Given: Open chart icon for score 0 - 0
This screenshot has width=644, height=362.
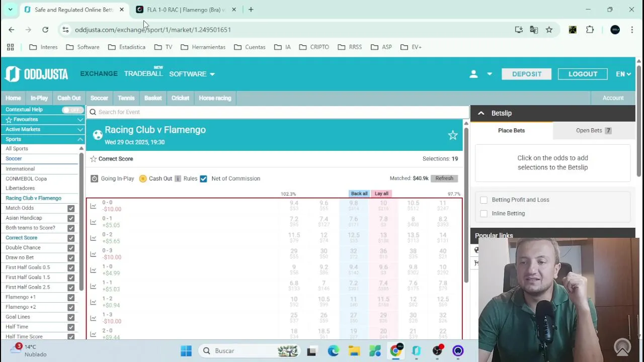Looking at the screenshot, I should pos(93,206).
